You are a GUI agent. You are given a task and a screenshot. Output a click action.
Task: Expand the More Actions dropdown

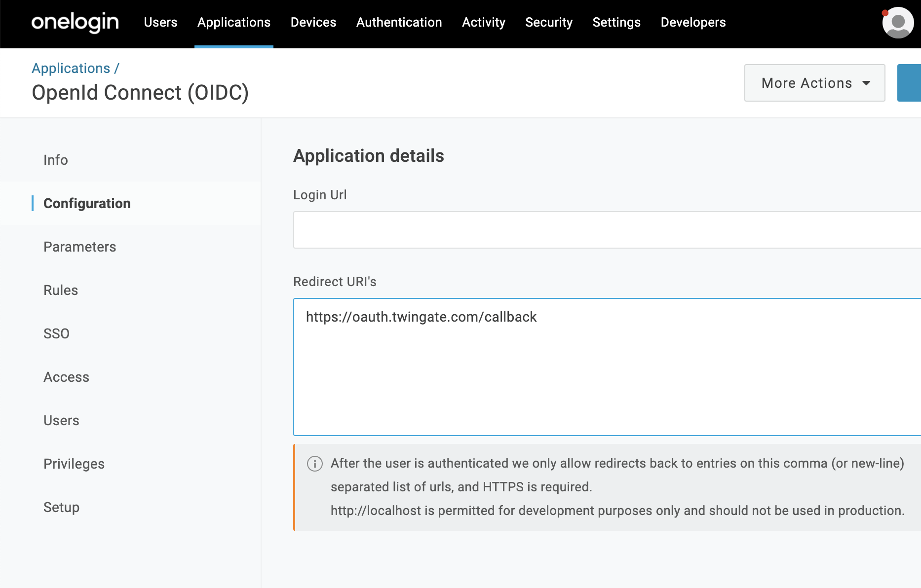click(x=814, y=83)
